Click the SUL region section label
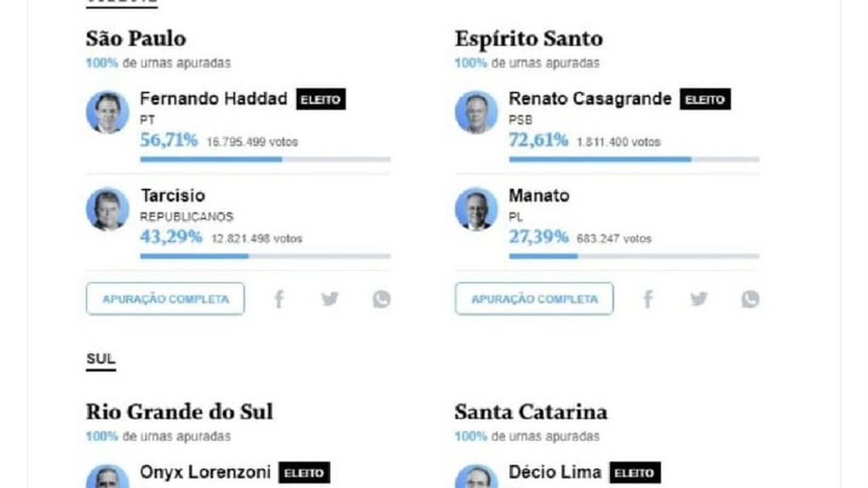Viewport: 868px width, 488px height. coord(100,359)
